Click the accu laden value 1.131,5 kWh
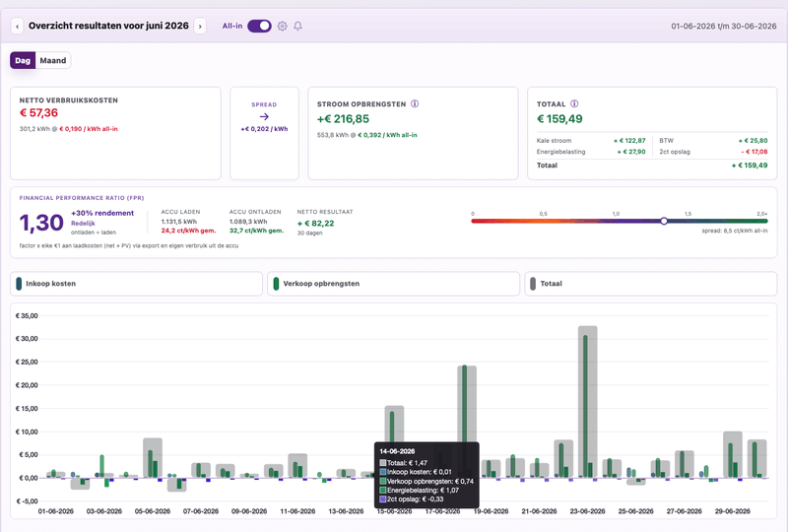788x532 pixels. pyautogui.click(x=179, y=222)
